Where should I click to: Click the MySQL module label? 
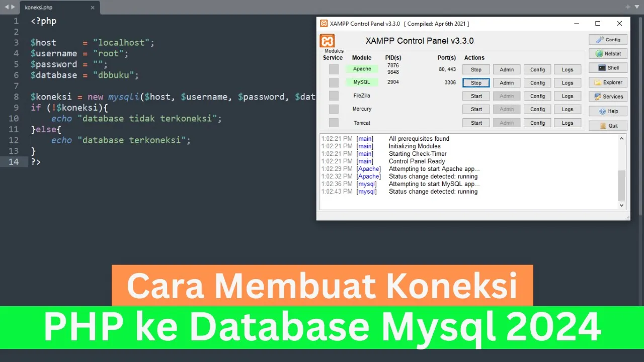(362, 82)
